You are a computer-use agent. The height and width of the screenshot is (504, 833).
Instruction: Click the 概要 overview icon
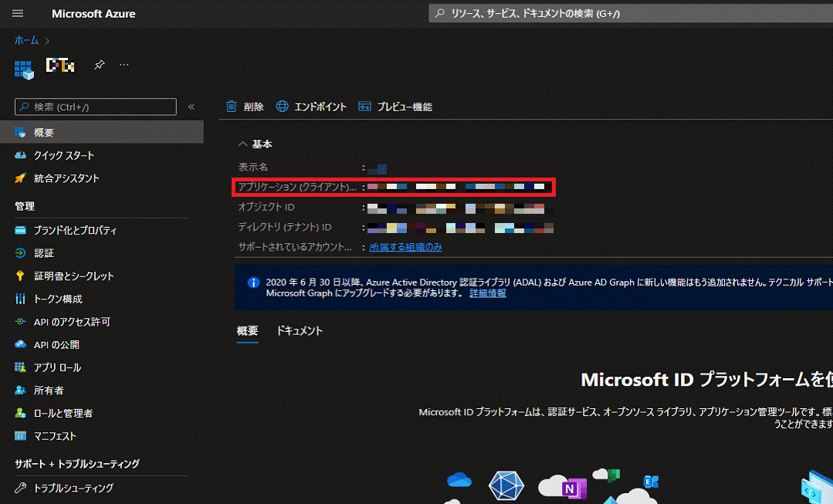click(20, 132)
